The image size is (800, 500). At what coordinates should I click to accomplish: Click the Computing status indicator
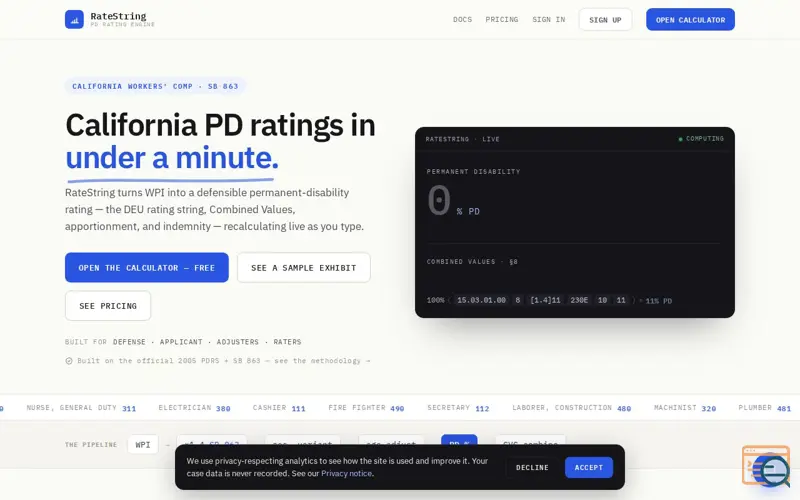[x=701, y=139]
